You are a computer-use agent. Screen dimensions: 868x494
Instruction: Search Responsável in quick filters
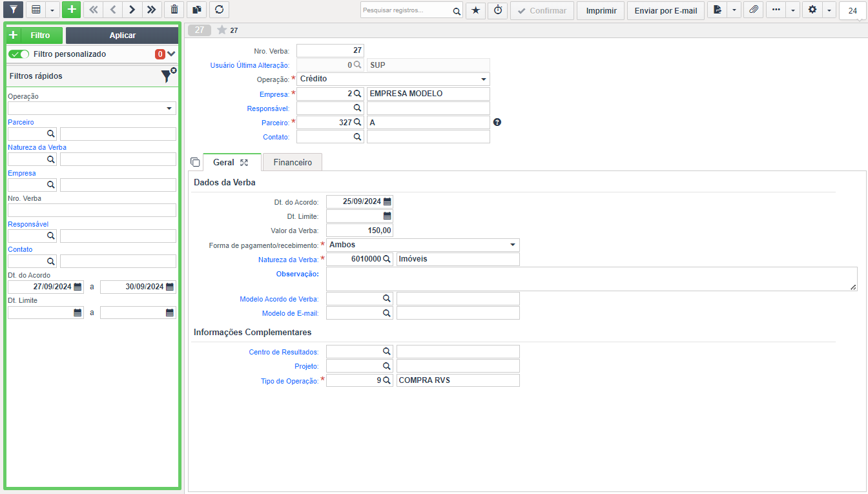click(50, 236)
